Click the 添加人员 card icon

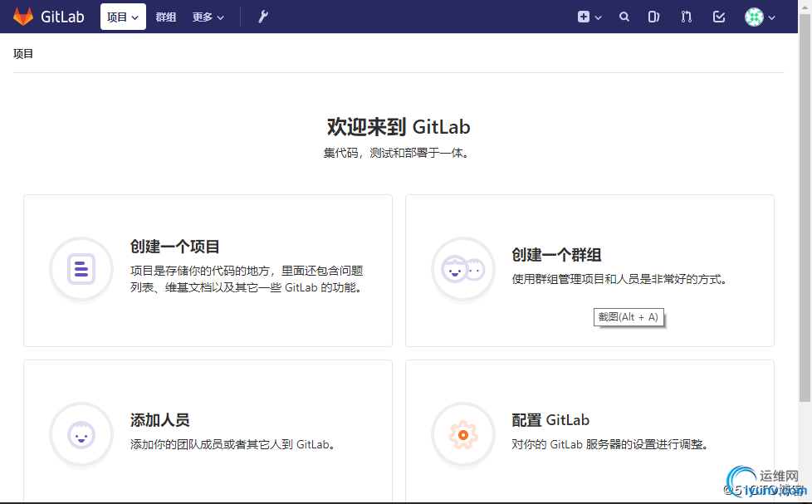81,434
